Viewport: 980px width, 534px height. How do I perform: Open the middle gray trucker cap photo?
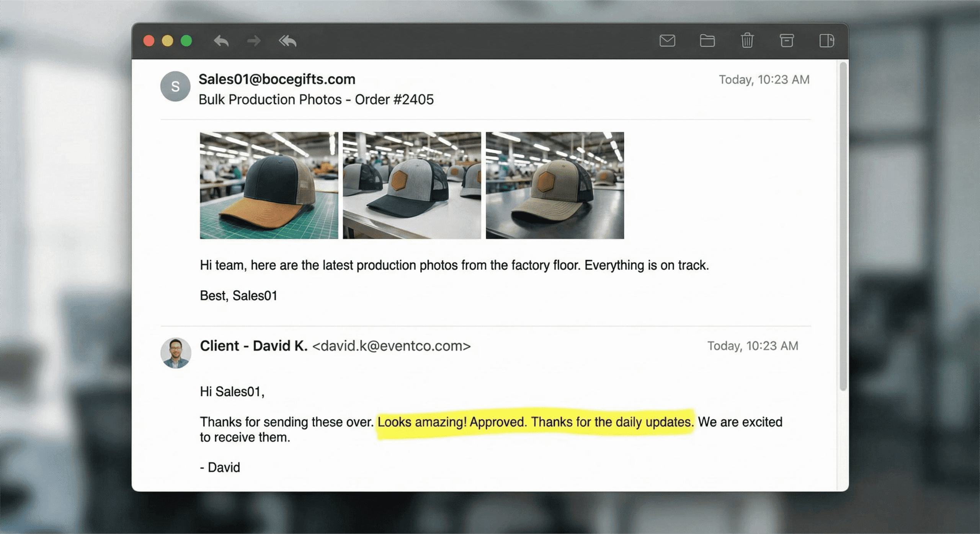point(412,186)
